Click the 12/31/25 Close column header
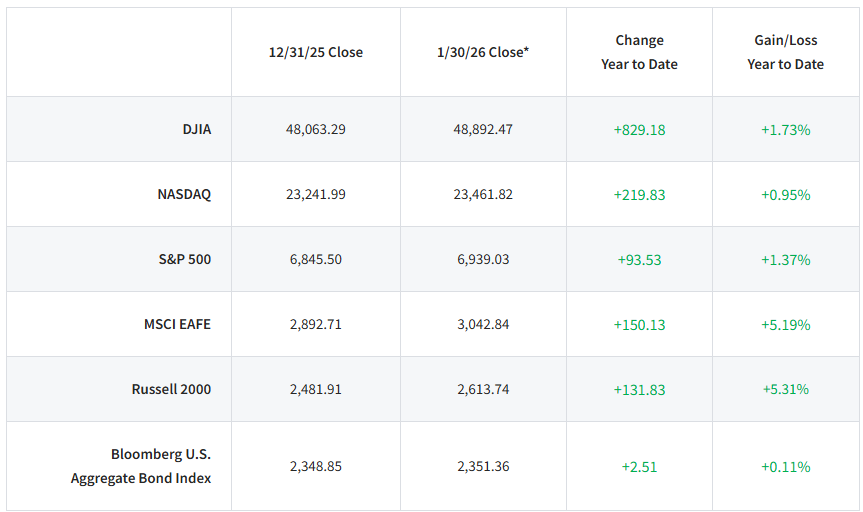 (316, 52)
